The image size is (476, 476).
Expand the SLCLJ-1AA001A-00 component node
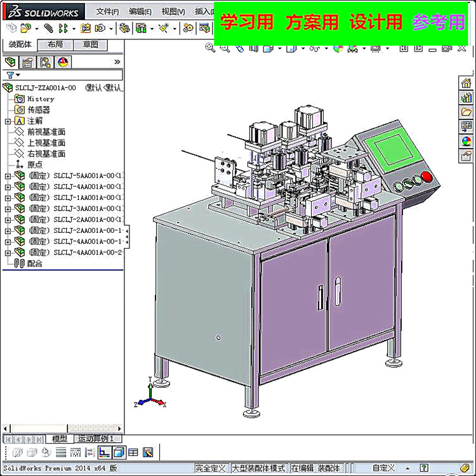click(x=8, y=198)
